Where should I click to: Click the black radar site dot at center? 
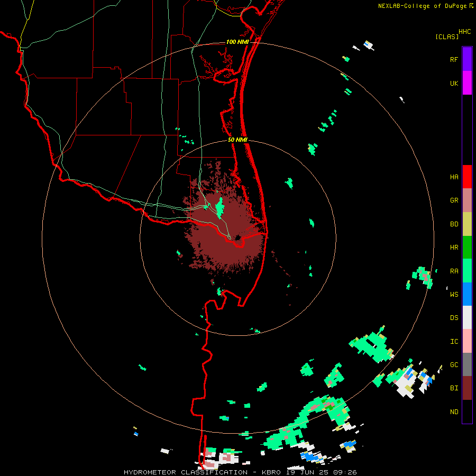237,237
